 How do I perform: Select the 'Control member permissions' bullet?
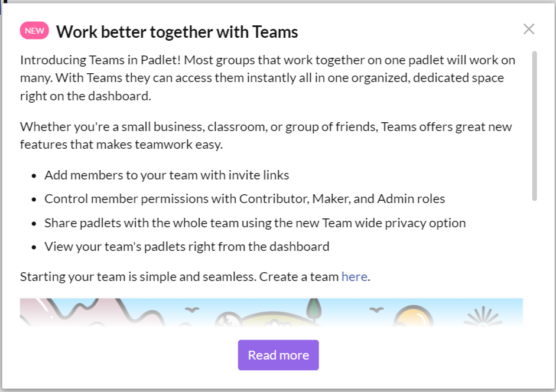245,199
